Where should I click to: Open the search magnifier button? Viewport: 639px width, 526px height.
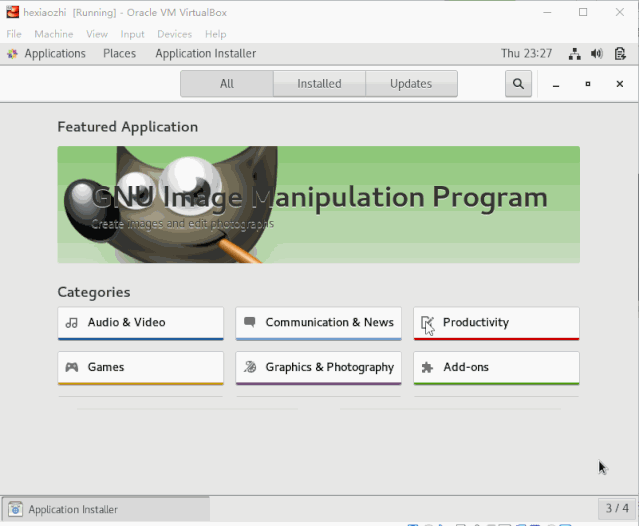click(518, 84)
